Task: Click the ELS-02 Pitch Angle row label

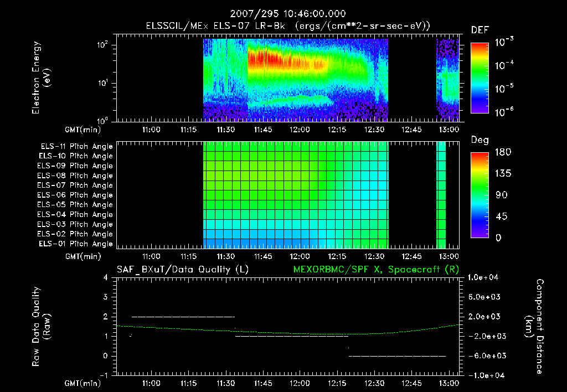Action: [75, 234]
